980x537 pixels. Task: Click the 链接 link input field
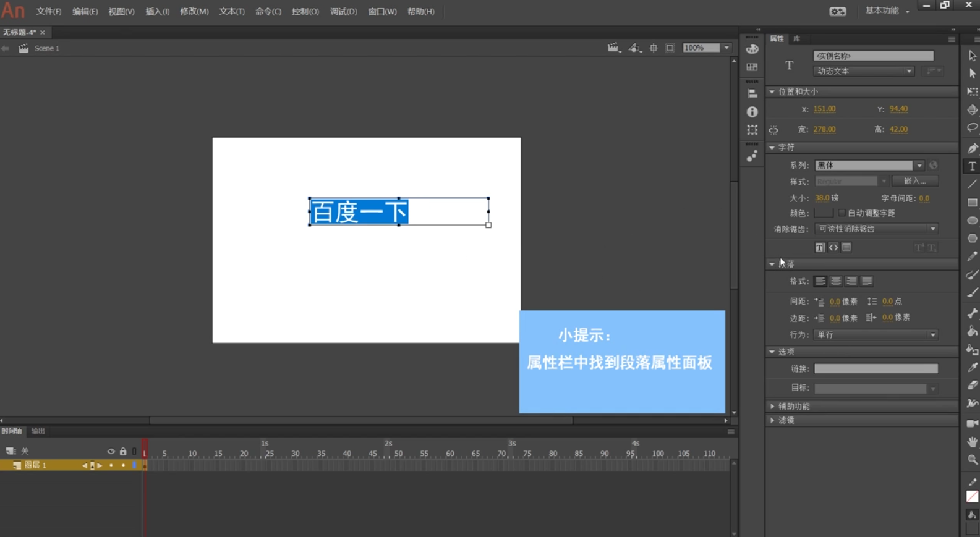876,368
